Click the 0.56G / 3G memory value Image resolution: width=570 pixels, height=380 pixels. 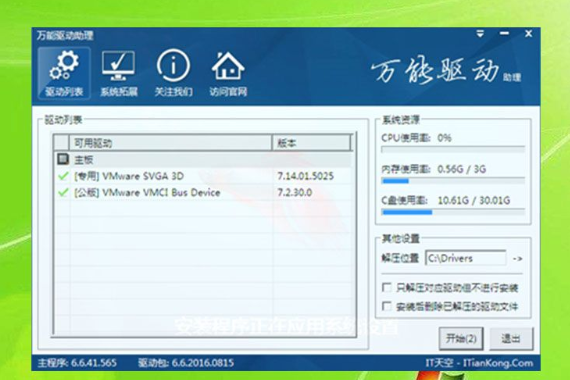461,169
